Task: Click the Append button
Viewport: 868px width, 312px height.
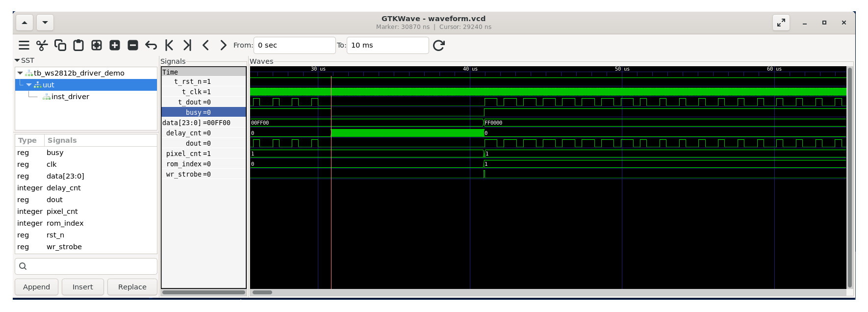Action: pos(37,287)
